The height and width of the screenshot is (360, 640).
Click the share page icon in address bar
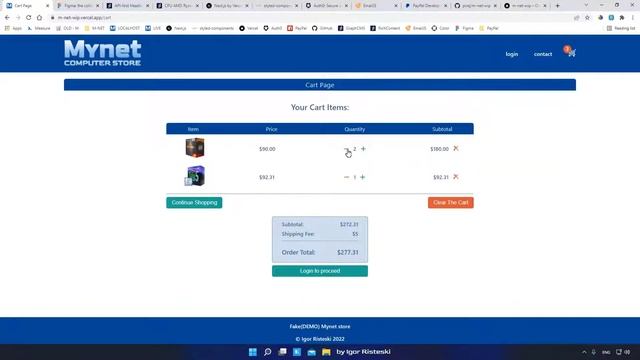(576, 18)
